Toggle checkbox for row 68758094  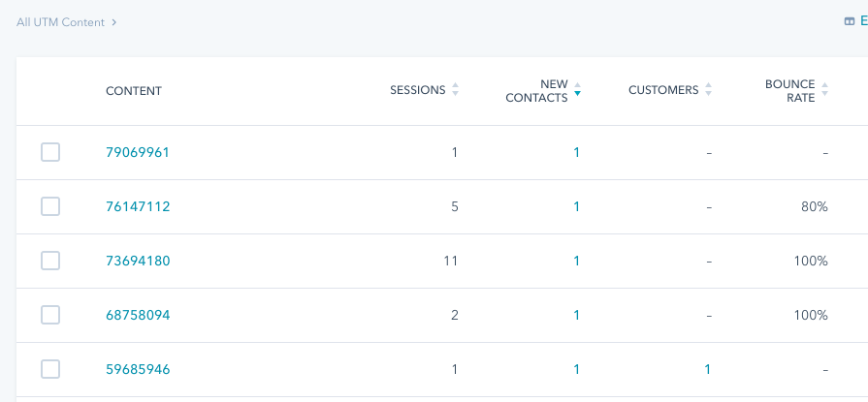tap(50, 315)
